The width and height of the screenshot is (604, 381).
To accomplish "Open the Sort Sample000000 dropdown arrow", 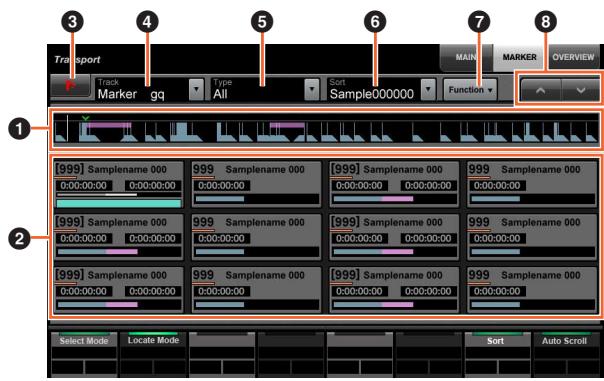I will point(428,89).
